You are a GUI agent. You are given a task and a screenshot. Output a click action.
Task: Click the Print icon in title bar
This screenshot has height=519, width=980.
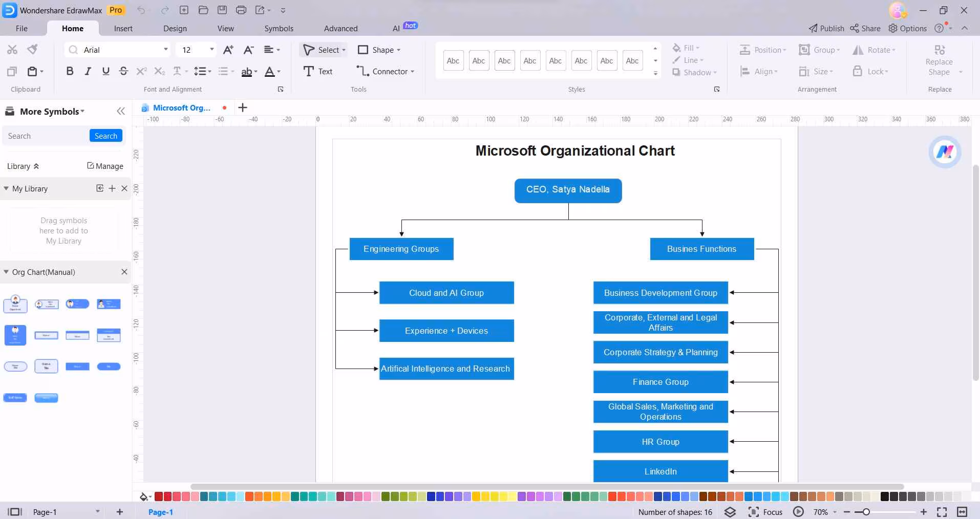241,10
